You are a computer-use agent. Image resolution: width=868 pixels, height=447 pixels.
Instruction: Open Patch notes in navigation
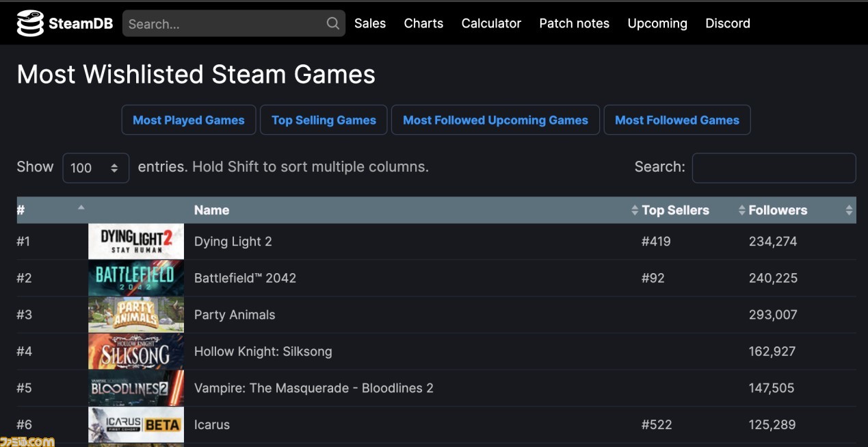(575, 23)
